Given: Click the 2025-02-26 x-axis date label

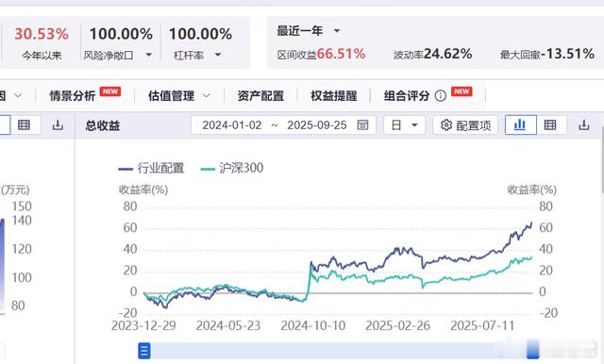Looking at the screenshot, I should pos(397,326).
